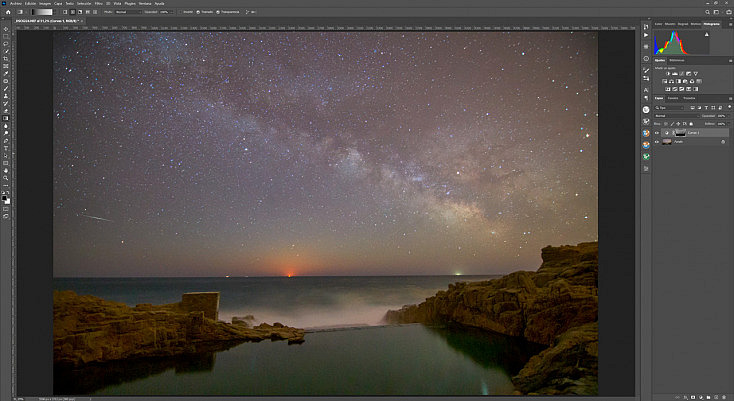This screenshot has width=734, height=401.
Task: Open the Actions play-shaped panel icon
Action: [646, 35]
